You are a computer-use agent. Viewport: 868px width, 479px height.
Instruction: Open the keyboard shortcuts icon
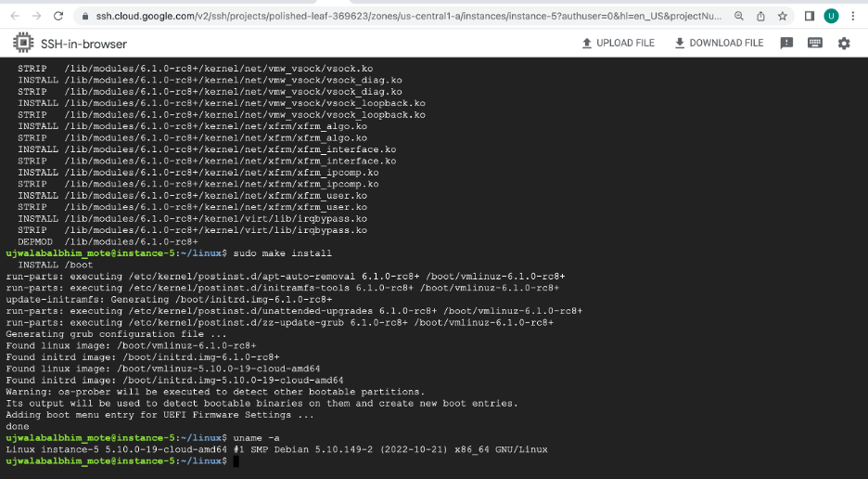815,43
